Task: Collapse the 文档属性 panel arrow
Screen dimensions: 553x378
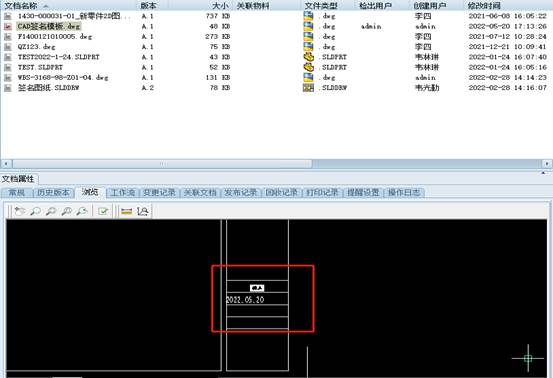Action: (x=543, y=173)
